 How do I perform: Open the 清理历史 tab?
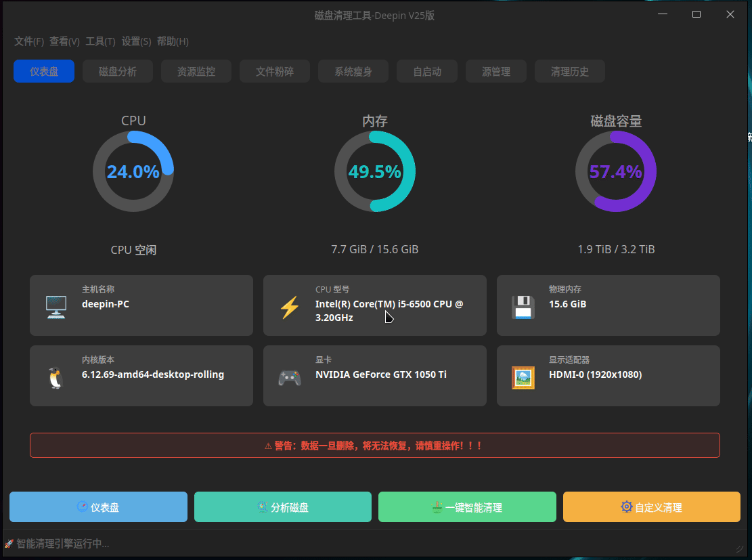(x=570, y=71)
